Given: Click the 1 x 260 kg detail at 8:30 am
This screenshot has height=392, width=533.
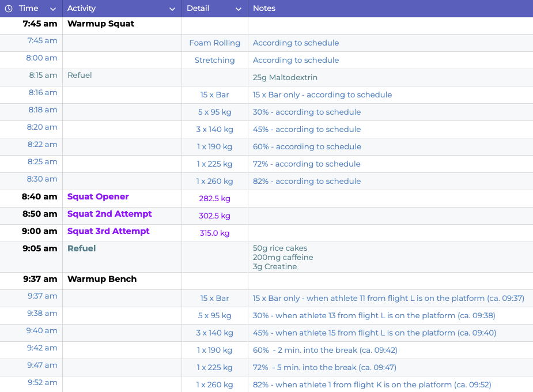Looking at the screenshot, I should pyautogui.click(x=215, y=182).
